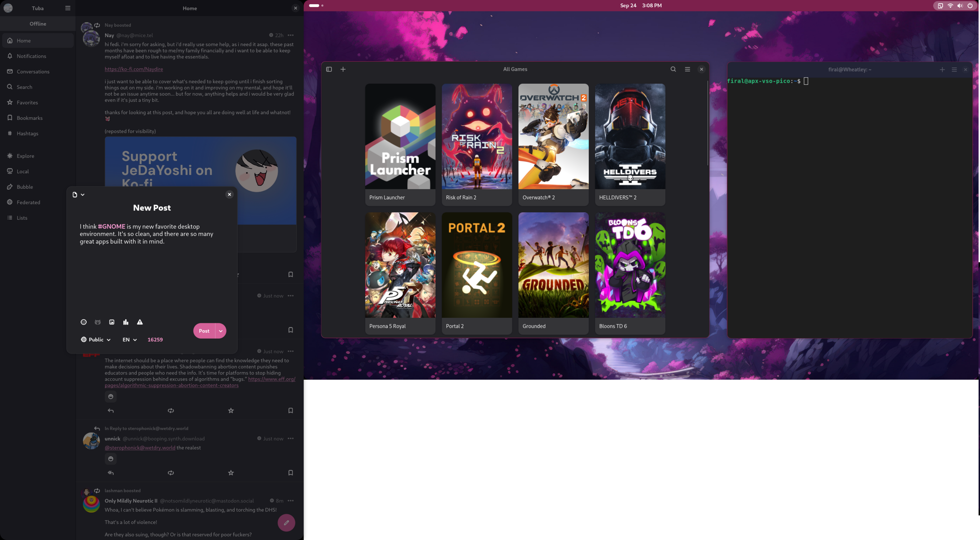Open the games library hamburger menu
Screen dimensions: 980x540
coord(688,69)
